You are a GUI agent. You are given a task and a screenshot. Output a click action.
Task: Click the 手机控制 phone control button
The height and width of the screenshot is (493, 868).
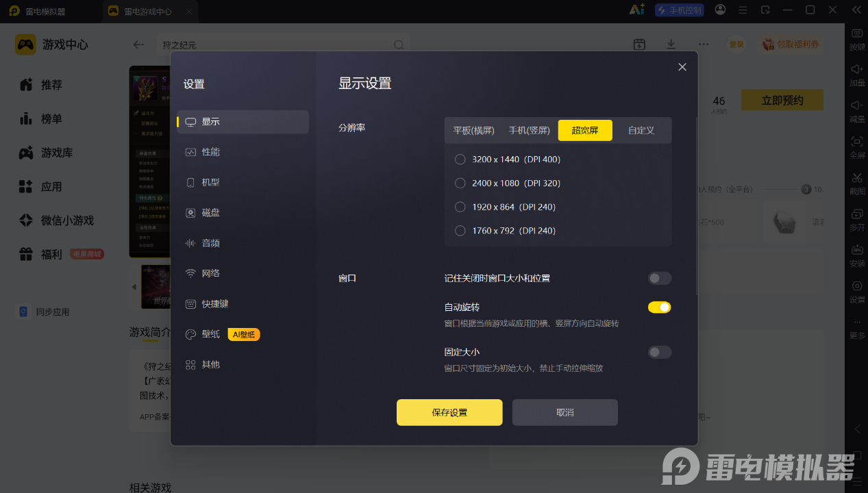click(x=680, y=10)
